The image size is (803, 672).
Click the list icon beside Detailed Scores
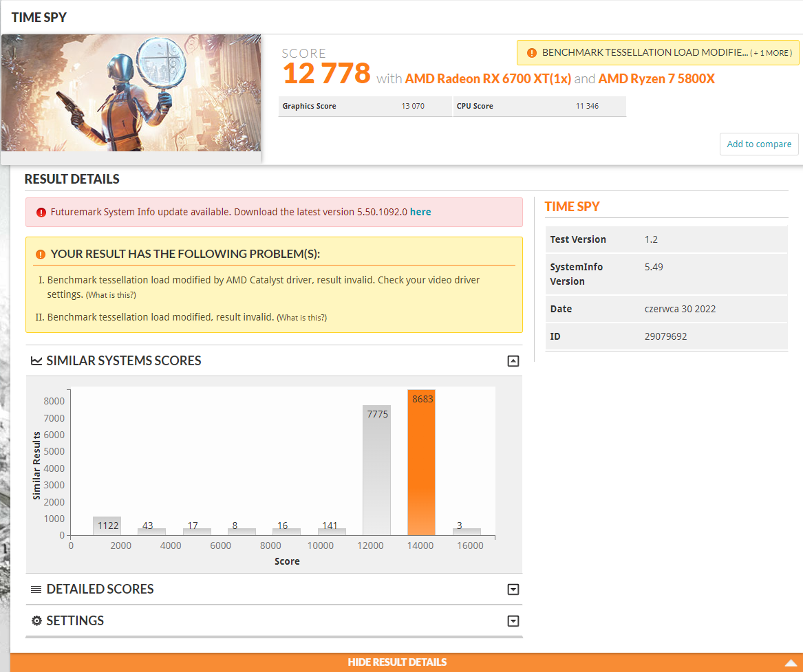click(36, 589)
